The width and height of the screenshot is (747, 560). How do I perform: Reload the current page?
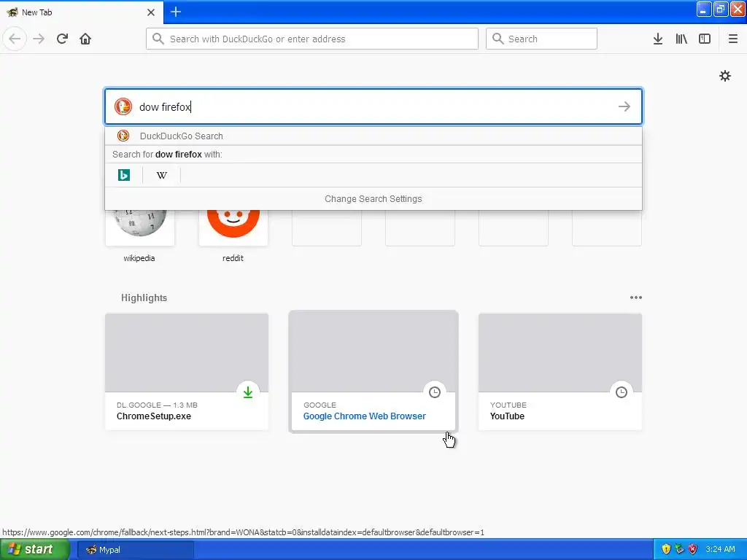(x=62, y=39)
